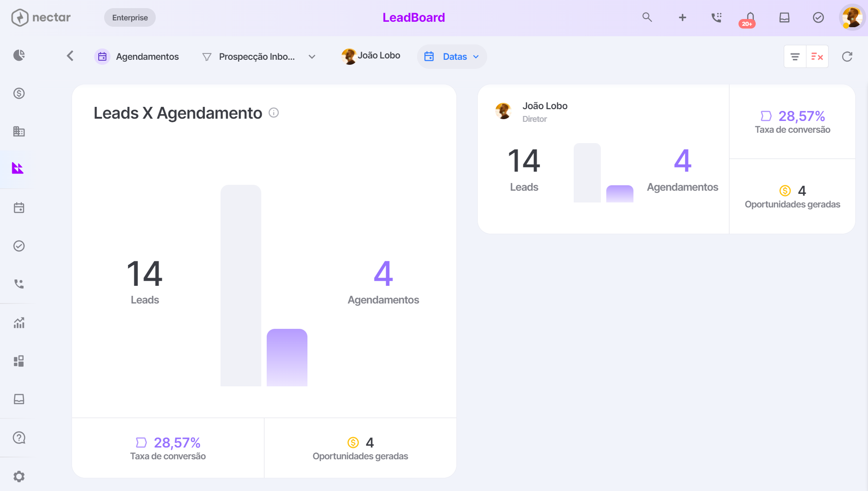Screen dimensions: 868x491
Task: Click the filter lines button
Action: (795, 57)
